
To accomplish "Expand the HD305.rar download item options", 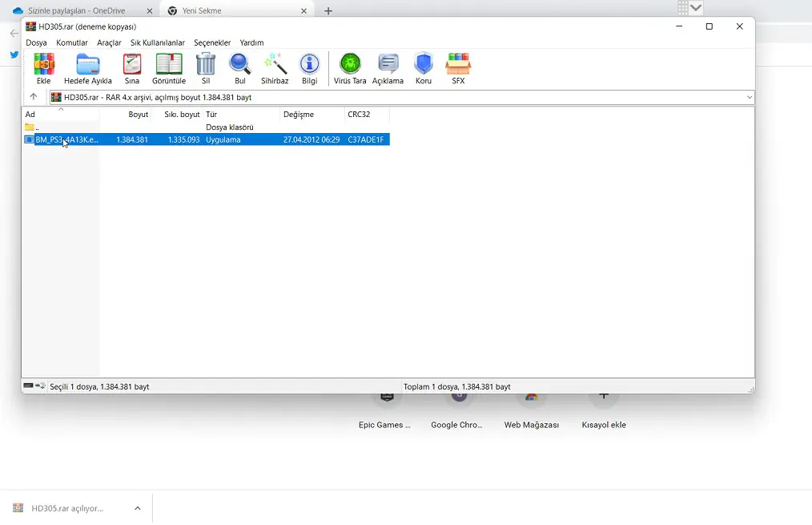I will click(x=138, y=508).
